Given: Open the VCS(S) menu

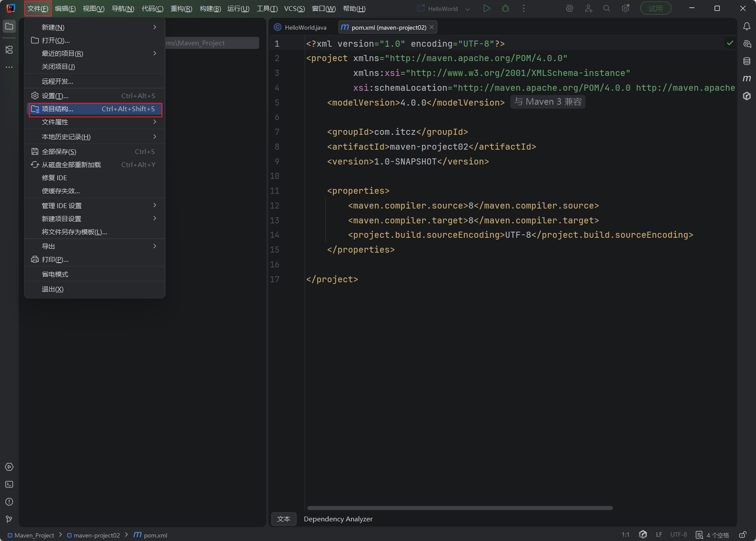Looking at the screenshot, I should point(295,9).
